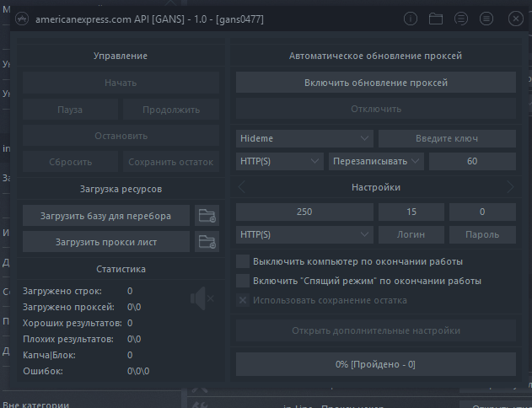
Task: Open HTTP(S) dropdown next to Логин field
Action: (304, 234)
